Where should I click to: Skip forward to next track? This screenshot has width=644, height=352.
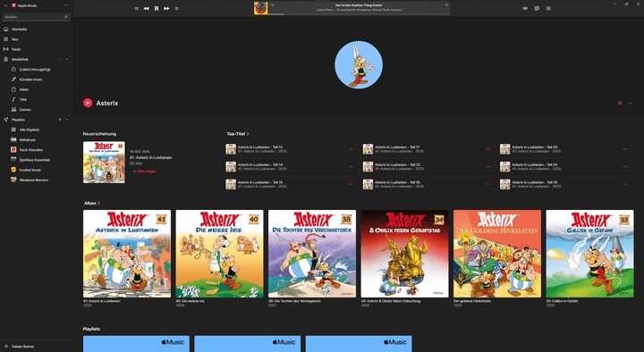166,9
